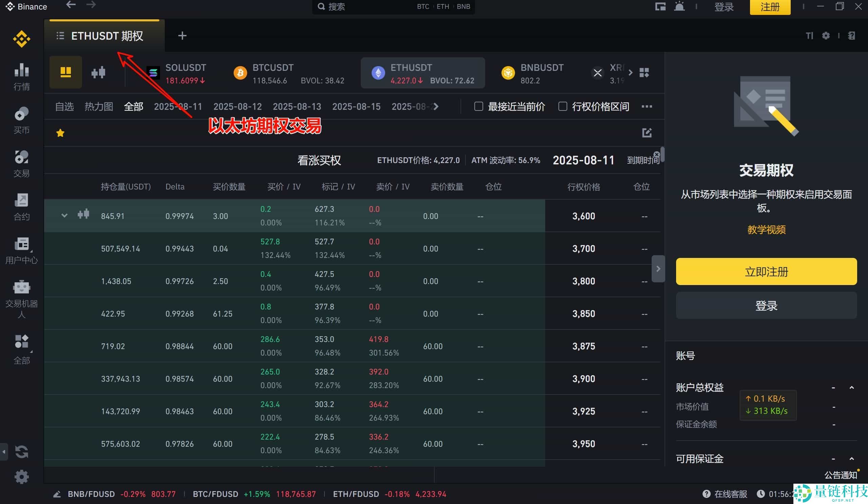Switch to the 热力图 heatmap tab
Image resolution: width=868 pixels, height=504 pixels.
coord(99,106)
